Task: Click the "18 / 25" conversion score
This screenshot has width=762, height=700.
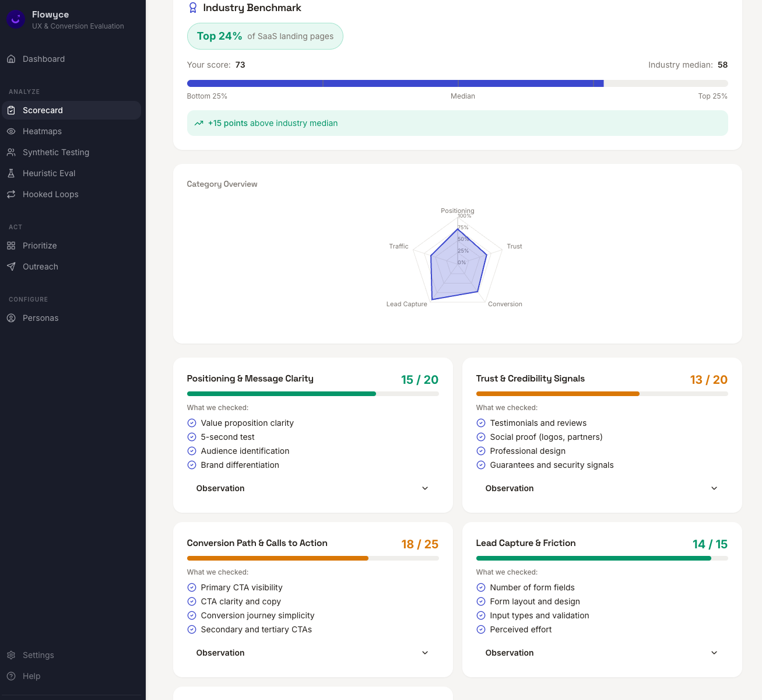Action: 420,544
